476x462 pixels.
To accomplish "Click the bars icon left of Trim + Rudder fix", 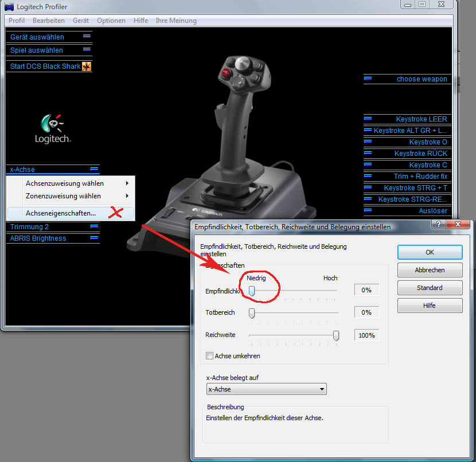I will click(x=368, y=176).
